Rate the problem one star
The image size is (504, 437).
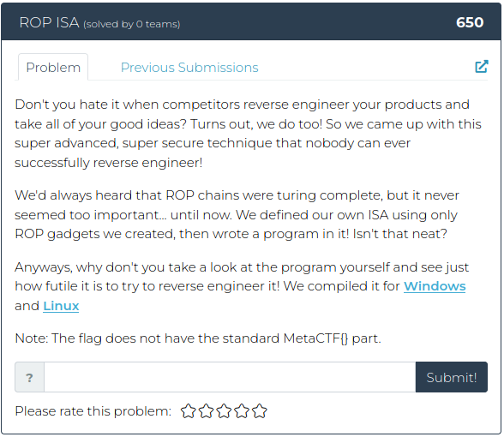(188, 411)
